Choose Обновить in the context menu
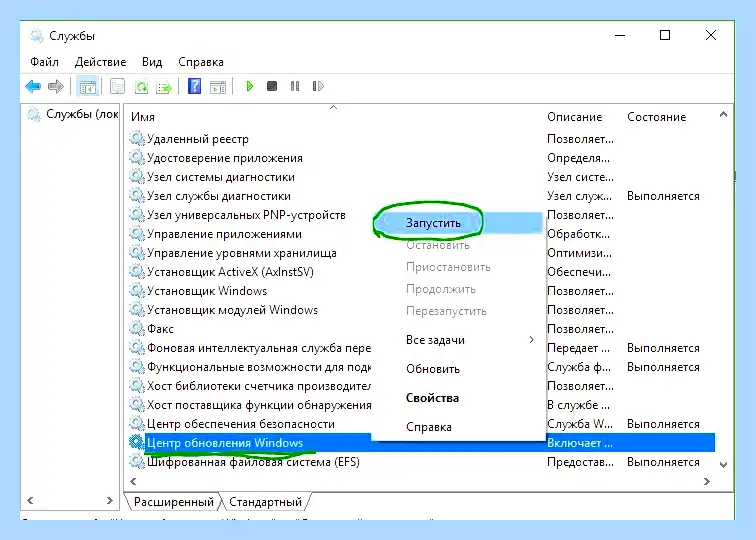This screenshot has height=540, width=756. (458, 369)
